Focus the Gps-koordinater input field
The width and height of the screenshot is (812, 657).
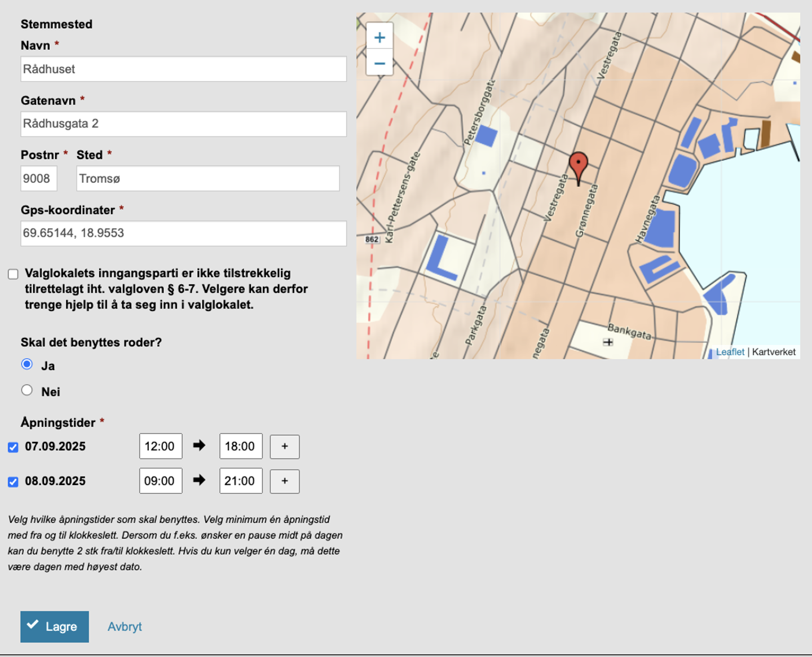(x=183, y=233)
